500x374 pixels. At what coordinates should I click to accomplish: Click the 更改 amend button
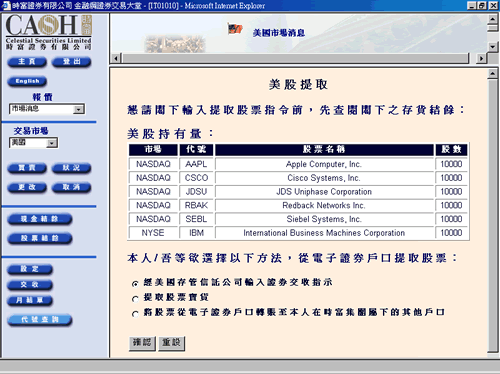27,187
